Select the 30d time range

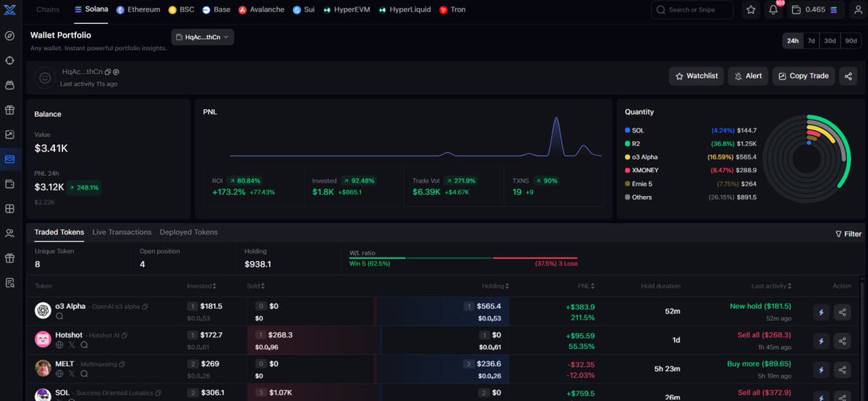coord(830,41)
